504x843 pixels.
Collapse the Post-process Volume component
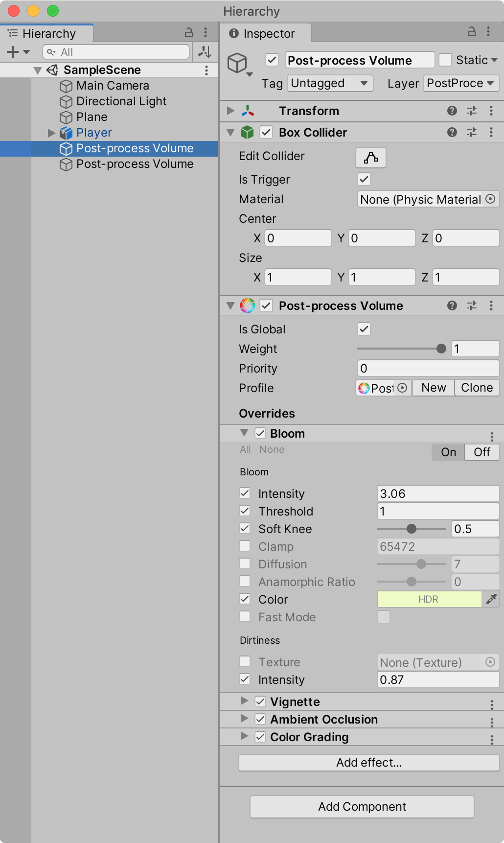230,305
